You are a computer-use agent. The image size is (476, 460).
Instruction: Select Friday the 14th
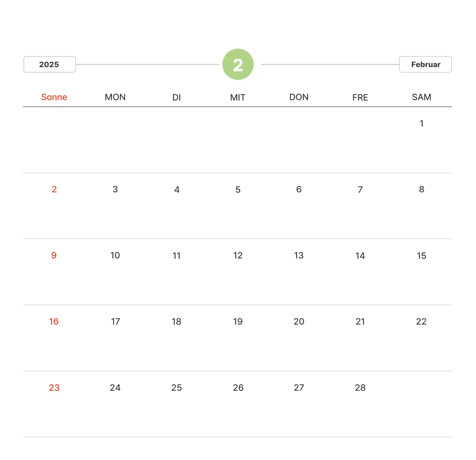360,256
